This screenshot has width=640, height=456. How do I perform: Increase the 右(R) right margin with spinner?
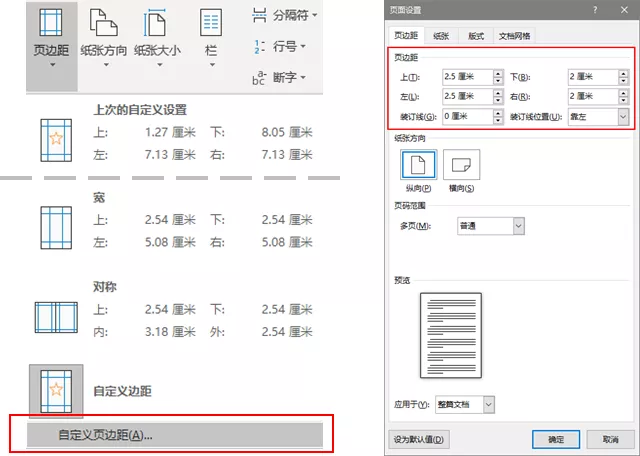click(x=623, y=93)
